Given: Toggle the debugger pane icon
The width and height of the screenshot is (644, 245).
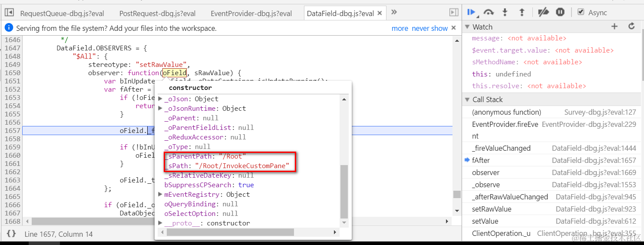Looking at the screenshot, I should click(454, 13).
